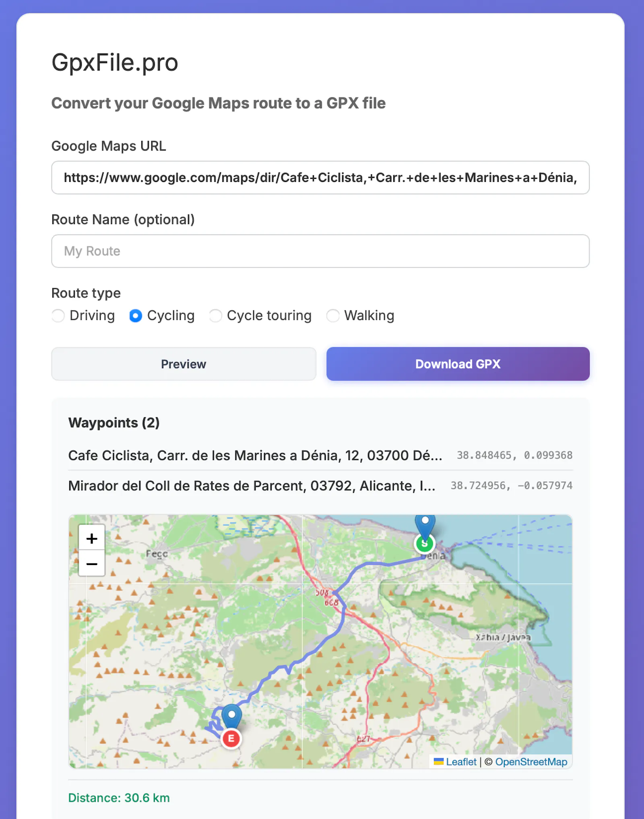
Task: Zoom in on the map
Action: click(92, 538)
